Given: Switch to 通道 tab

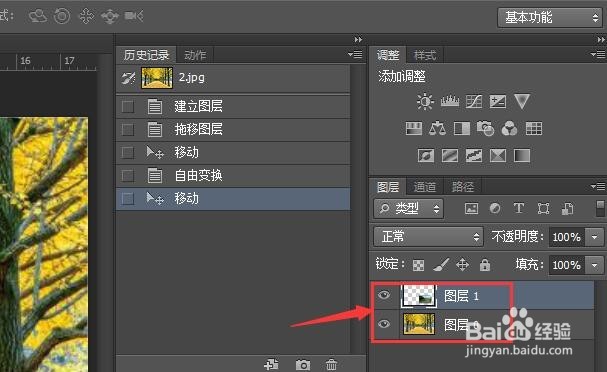Looking at the screenshot, I should pyautogui.click(x=425, y=187).
